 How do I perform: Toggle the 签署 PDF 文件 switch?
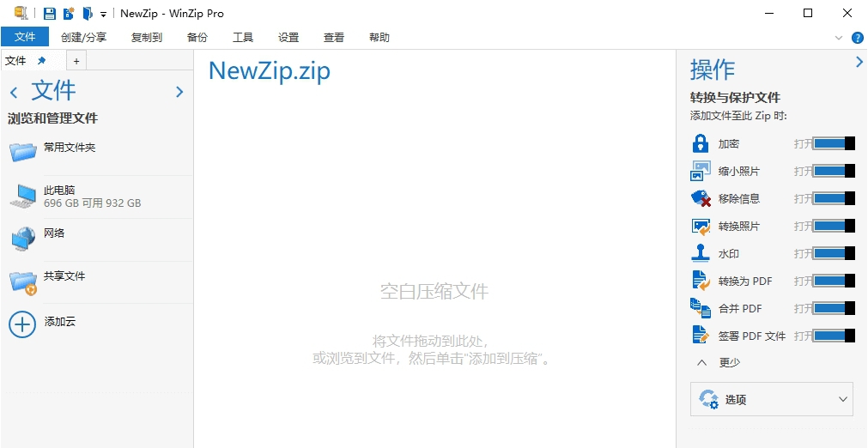(834, 336)
